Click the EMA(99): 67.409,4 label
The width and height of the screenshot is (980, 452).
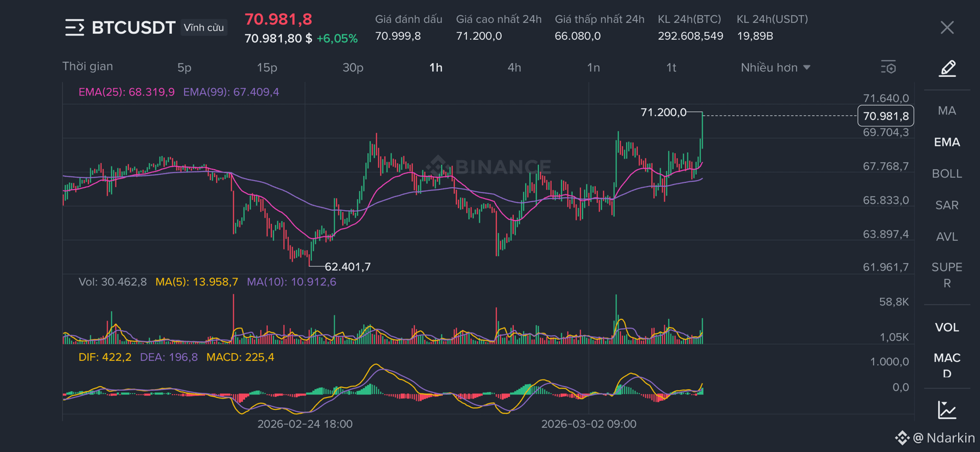(231, 92)
